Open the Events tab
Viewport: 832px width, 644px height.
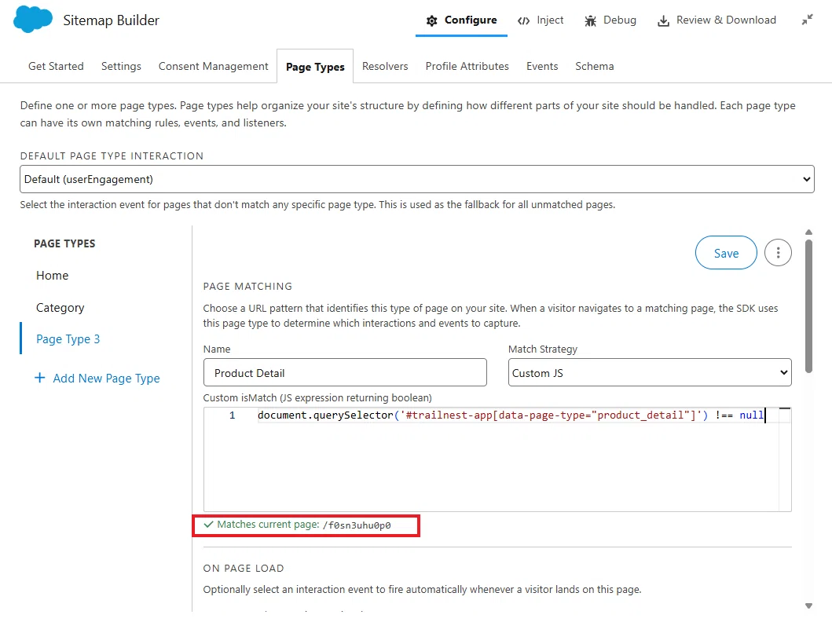click(x=542, y=66)
